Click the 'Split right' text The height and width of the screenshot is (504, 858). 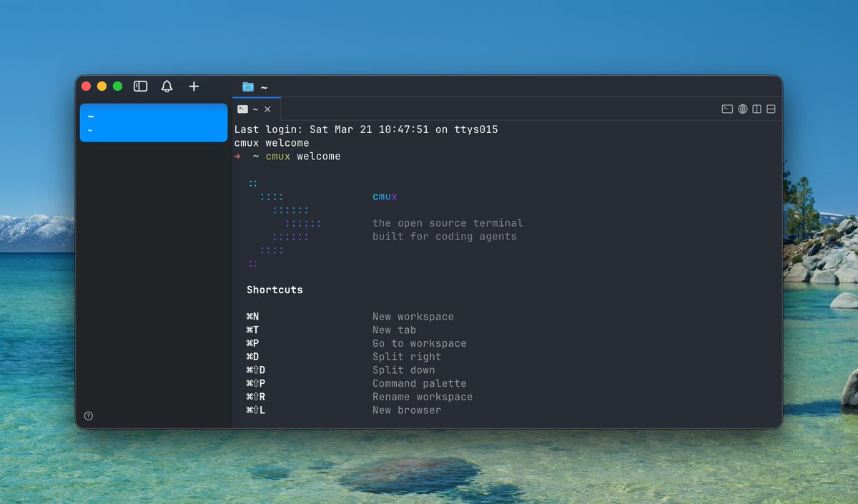pyautogui.click(x=407, y=357)
